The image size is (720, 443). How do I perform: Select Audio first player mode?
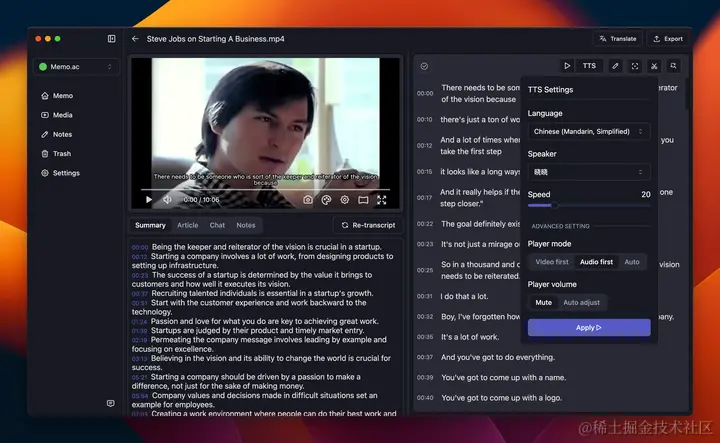click(596, 262)
